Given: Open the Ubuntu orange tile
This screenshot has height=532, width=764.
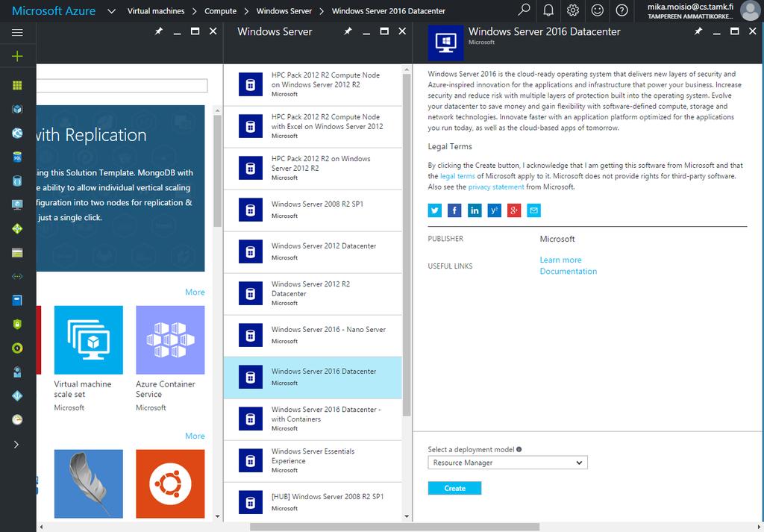Looking at the screenshot, I should click(x=170, y=484).
